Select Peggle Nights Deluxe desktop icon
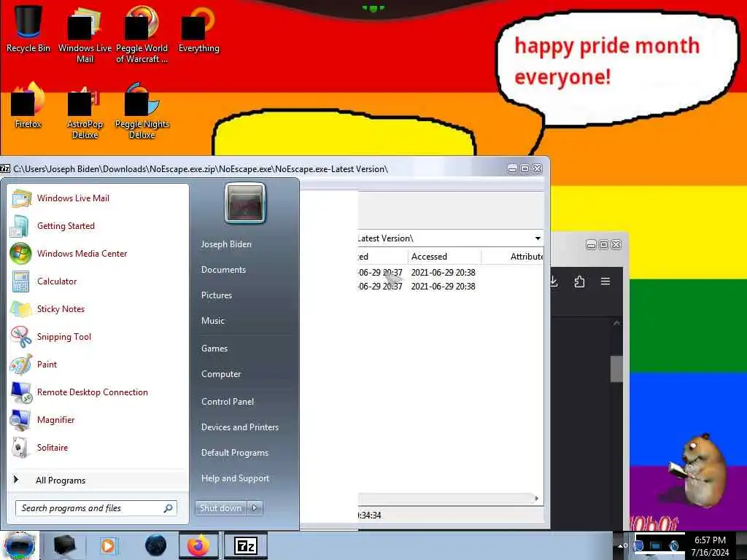The width and height of the screenshot is (747, 560). tap(142, 112)
